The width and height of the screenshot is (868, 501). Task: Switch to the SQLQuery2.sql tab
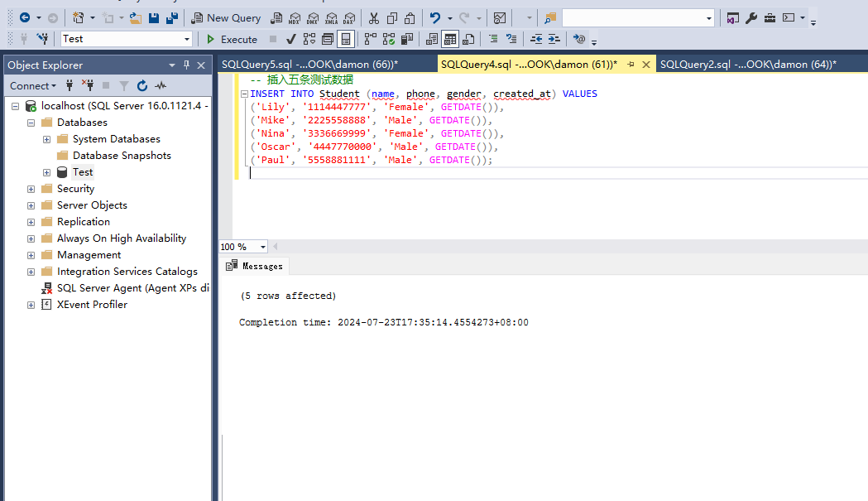point(748,65)
